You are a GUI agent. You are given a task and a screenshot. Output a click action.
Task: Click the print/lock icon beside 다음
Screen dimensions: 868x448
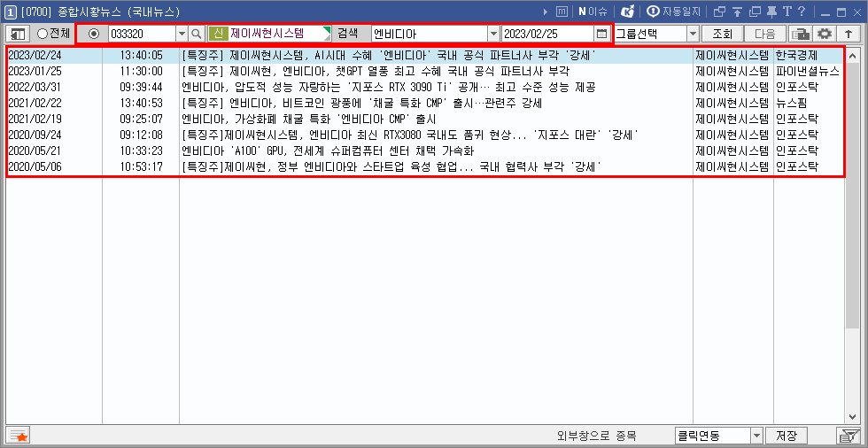tap(799, 34)
